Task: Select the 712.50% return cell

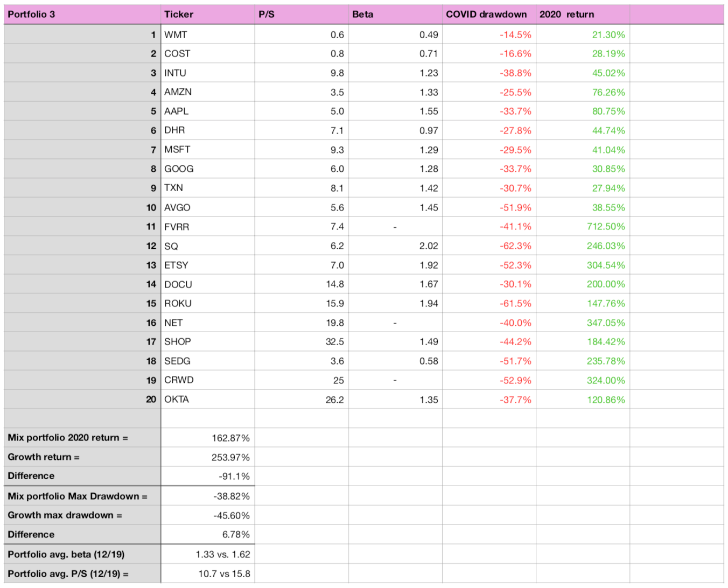Action: tap(583, 227)
